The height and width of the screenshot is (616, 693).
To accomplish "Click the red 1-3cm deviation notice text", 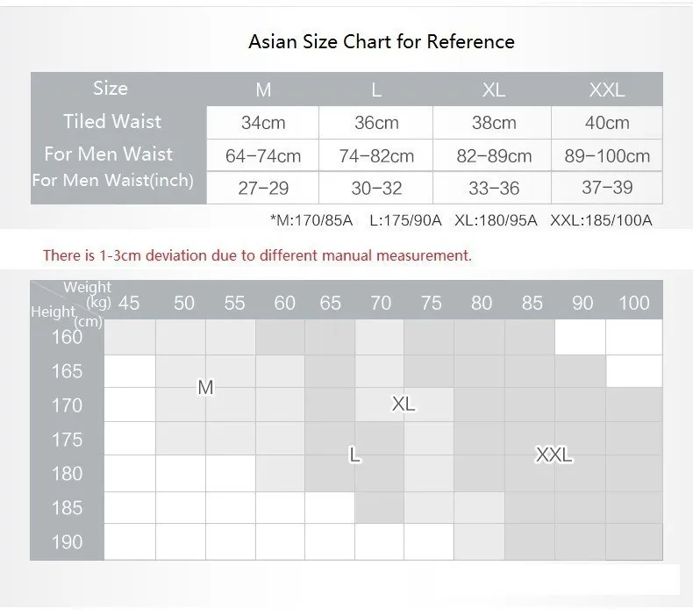I will pos(257,255).
